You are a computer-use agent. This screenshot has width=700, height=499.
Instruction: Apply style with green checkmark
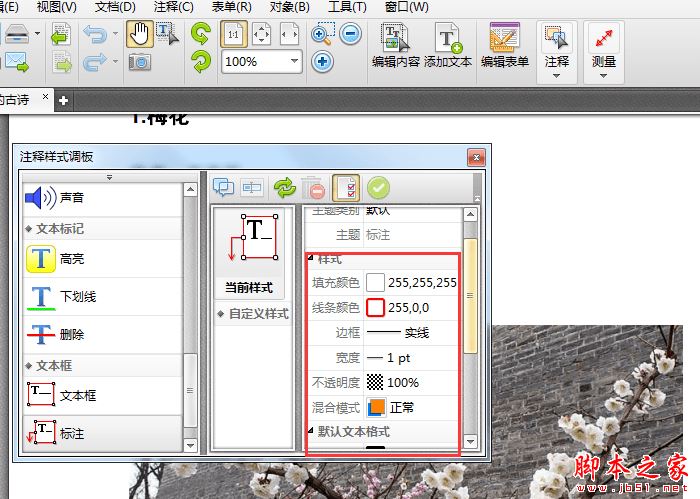[379, 187]
